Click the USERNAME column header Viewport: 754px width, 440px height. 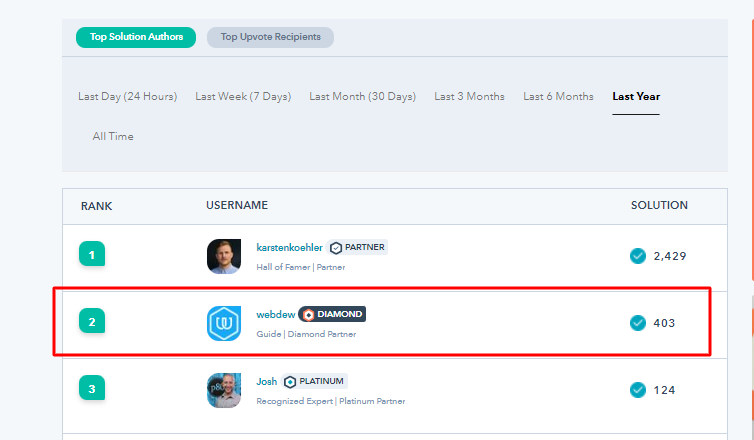click(237, 205)
